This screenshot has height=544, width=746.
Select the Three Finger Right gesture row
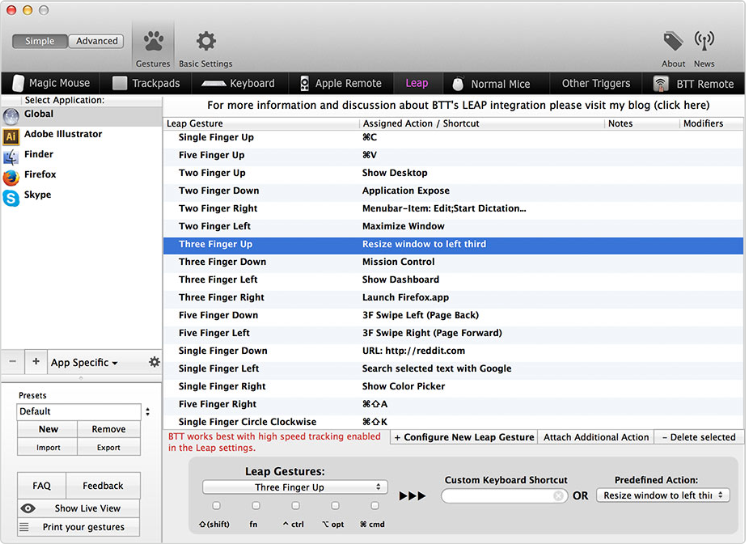(453, 297)
